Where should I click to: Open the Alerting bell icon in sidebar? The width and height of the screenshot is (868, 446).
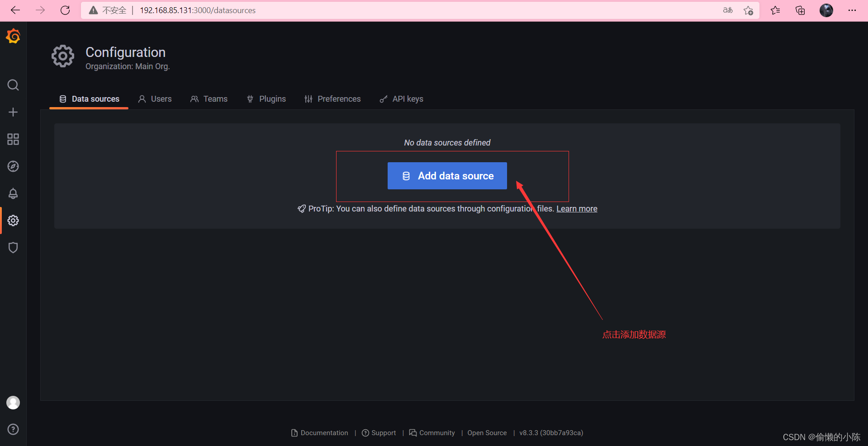(x=13, y=193)
